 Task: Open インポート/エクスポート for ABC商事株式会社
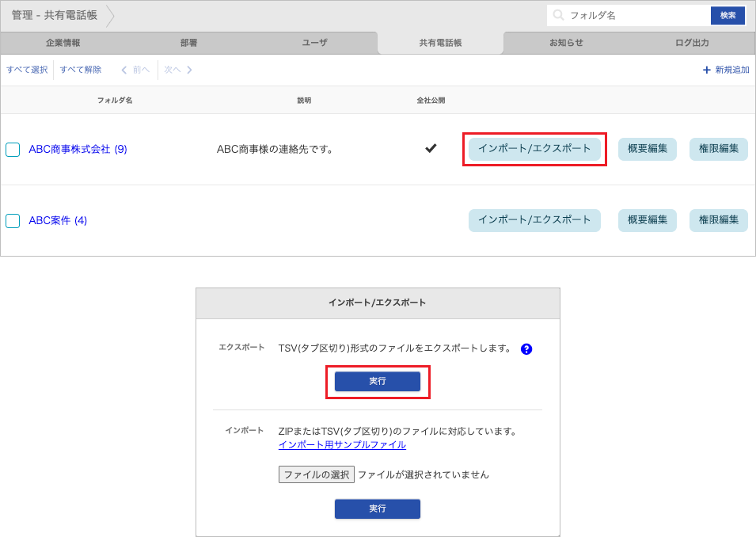tap(534, 149)
